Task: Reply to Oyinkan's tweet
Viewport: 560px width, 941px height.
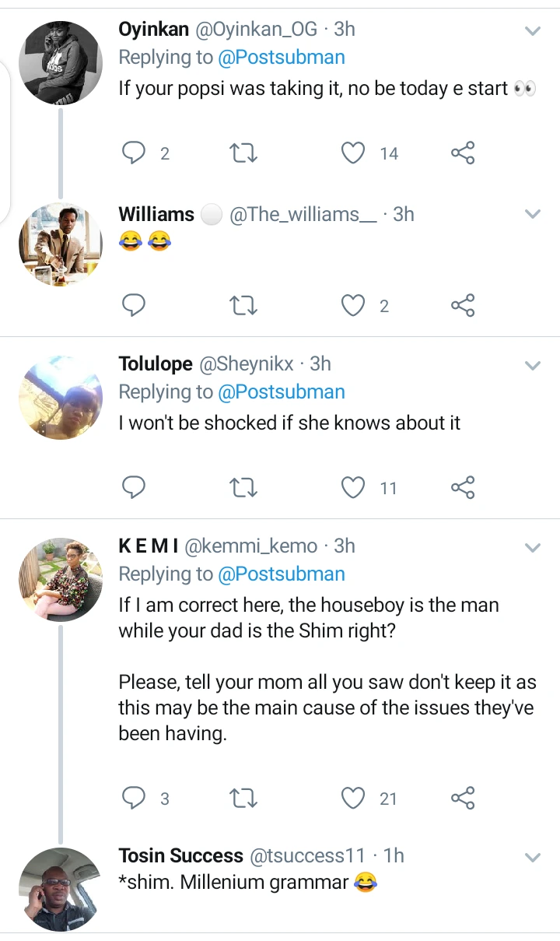Action: pos(135,153)
